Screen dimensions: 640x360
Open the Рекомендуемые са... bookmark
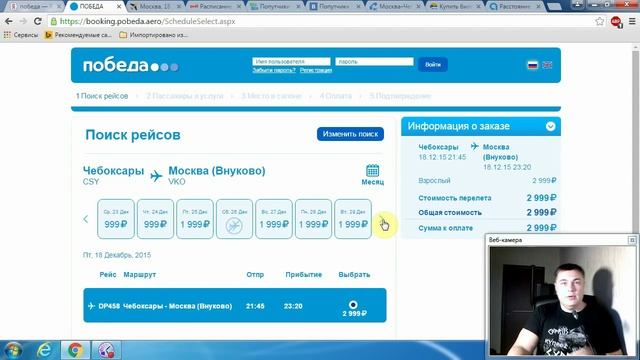point(78,35)
